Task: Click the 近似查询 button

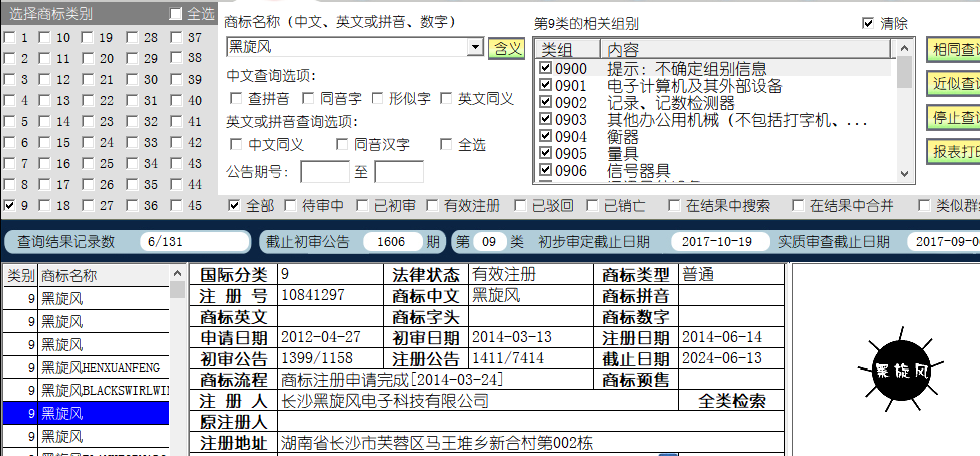Action: [x=953, y=84]
